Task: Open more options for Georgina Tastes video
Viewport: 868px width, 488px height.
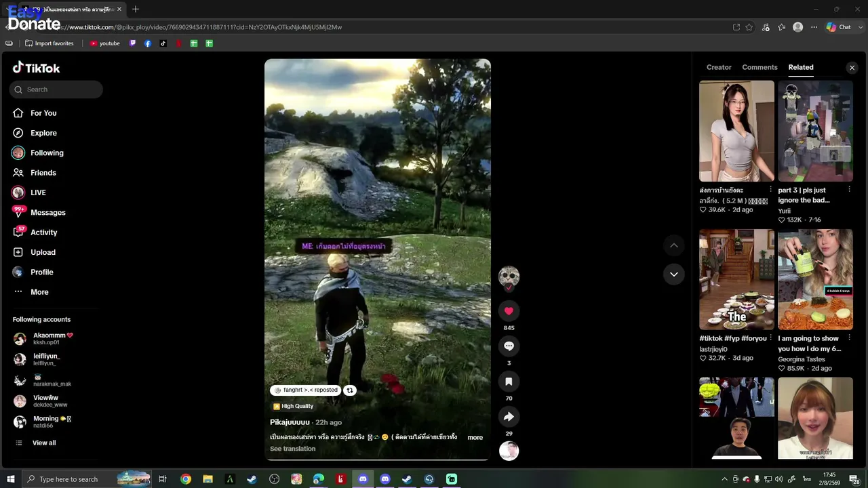Action: point(849,338)
